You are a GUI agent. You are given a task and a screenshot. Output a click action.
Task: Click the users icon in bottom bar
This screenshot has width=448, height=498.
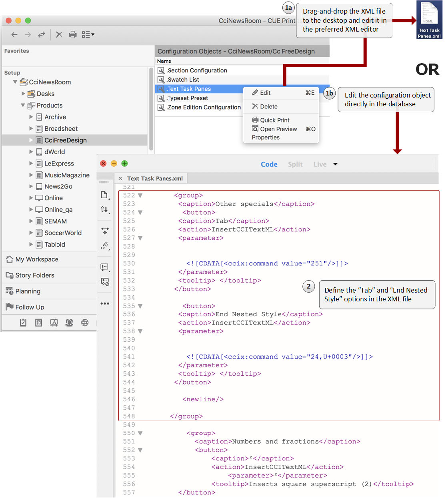tap(69, 323)
